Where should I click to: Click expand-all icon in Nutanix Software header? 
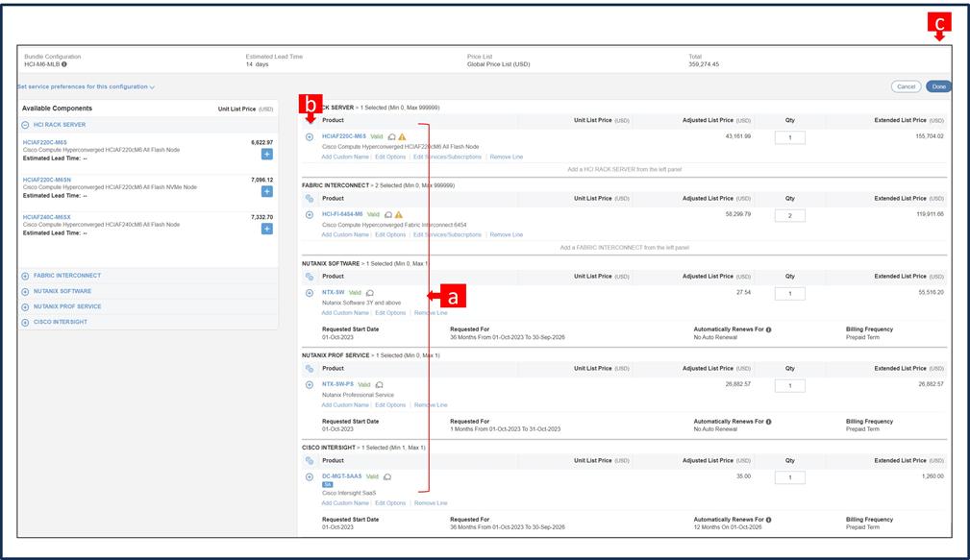(310, 277)
